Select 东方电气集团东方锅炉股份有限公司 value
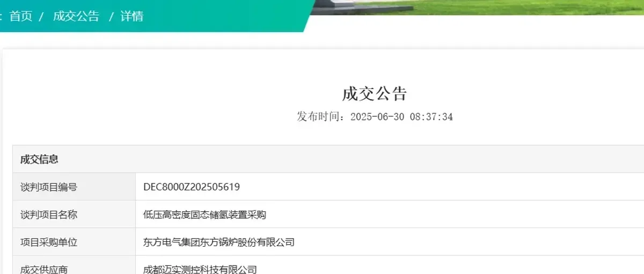Screen dimensions: 644x274 click(x=219, y=242)
